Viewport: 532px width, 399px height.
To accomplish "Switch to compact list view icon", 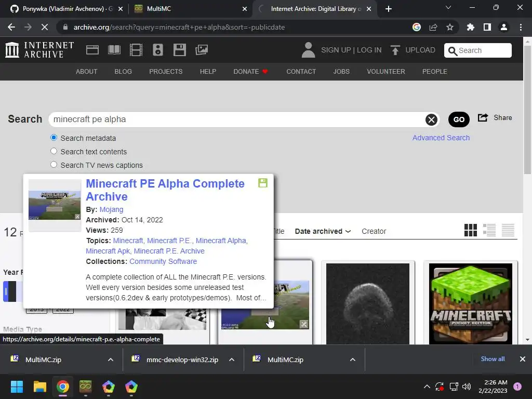I will 508,230.
